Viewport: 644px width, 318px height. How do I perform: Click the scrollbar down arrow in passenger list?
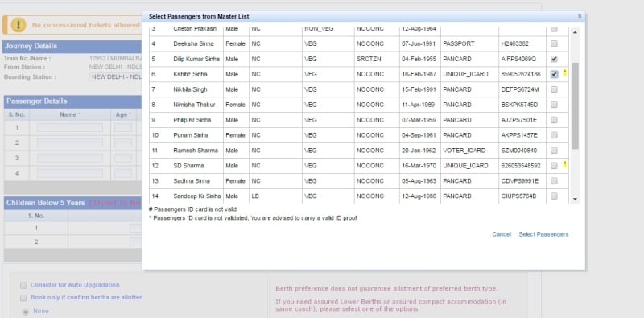point(575,200)
